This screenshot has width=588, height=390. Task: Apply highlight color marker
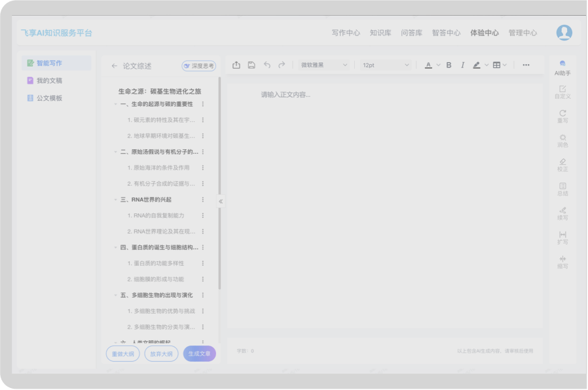coord(476,65)
